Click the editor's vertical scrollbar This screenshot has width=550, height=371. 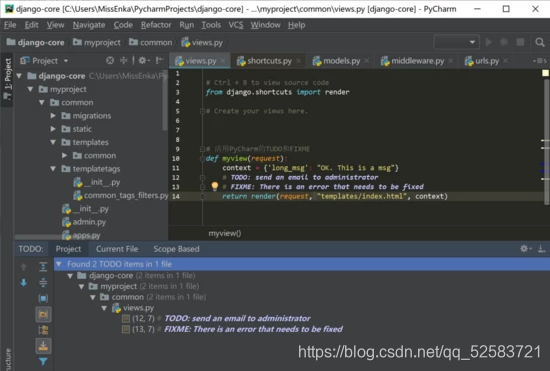[x=546, y=142]
